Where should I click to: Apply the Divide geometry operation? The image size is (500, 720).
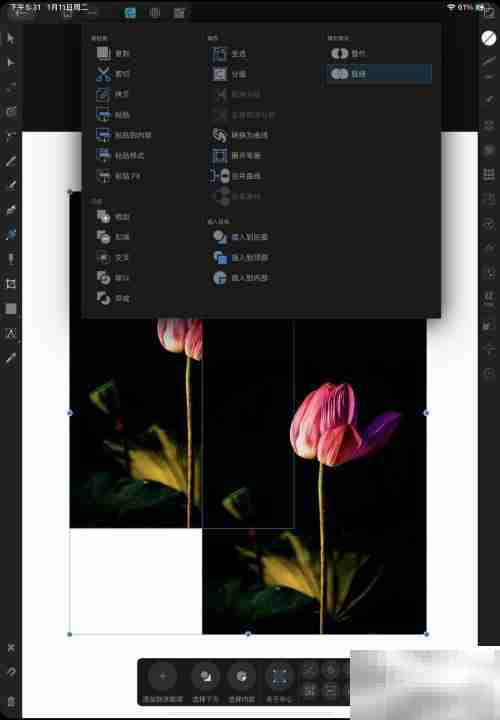(113, 298)
